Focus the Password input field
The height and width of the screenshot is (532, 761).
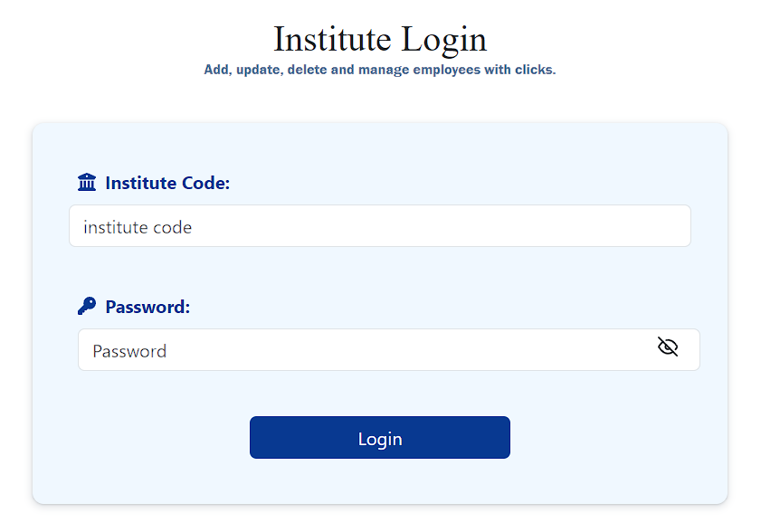(x=389, y=350)
